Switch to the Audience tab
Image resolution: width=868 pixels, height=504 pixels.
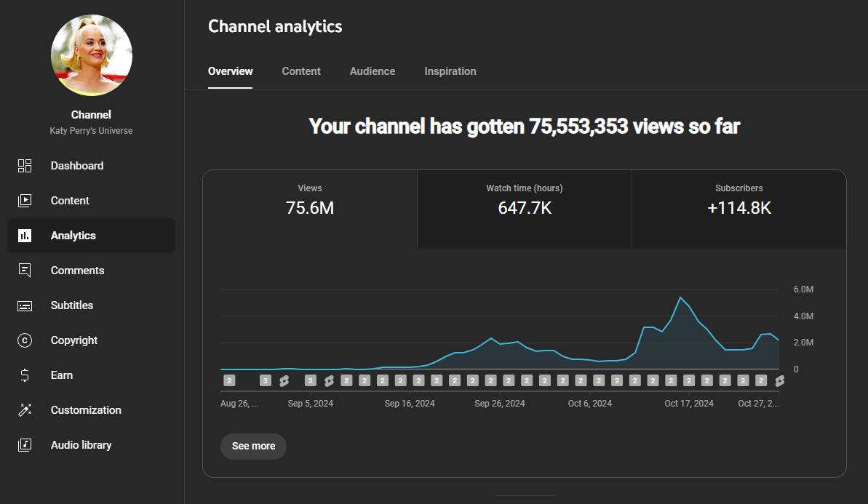(x=373, y=71)
